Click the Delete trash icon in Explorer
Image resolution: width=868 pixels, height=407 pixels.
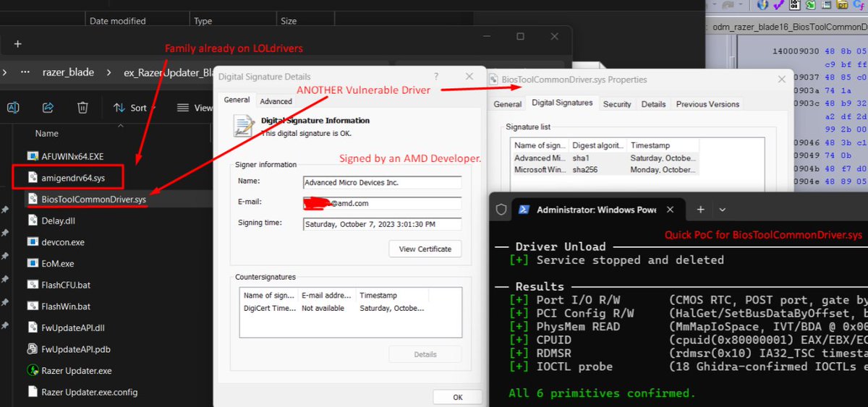(83, 108)
